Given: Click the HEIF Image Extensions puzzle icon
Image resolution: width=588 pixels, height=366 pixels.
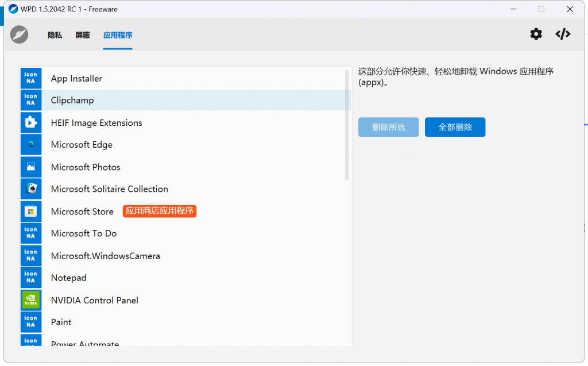Looking at the screenshot, I should (31, 122).
